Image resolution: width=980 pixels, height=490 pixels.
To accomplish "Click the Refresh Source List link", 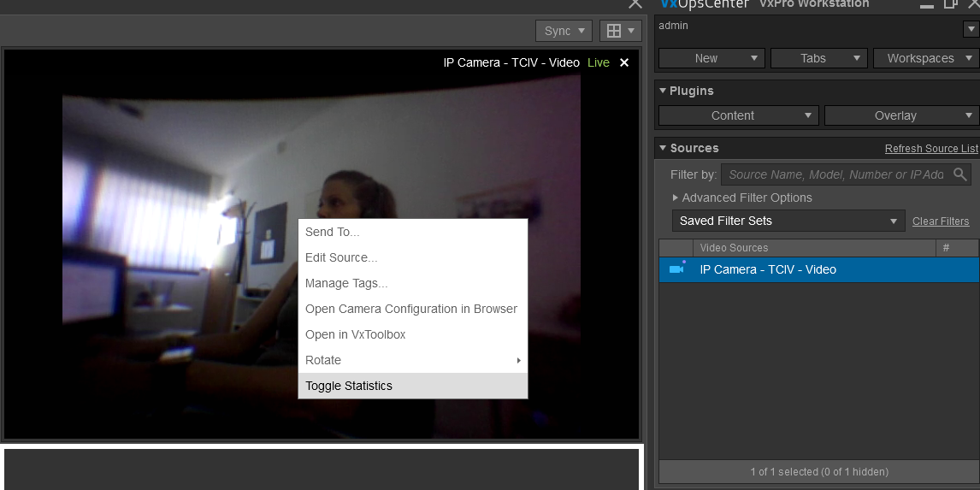I will 930,149.
